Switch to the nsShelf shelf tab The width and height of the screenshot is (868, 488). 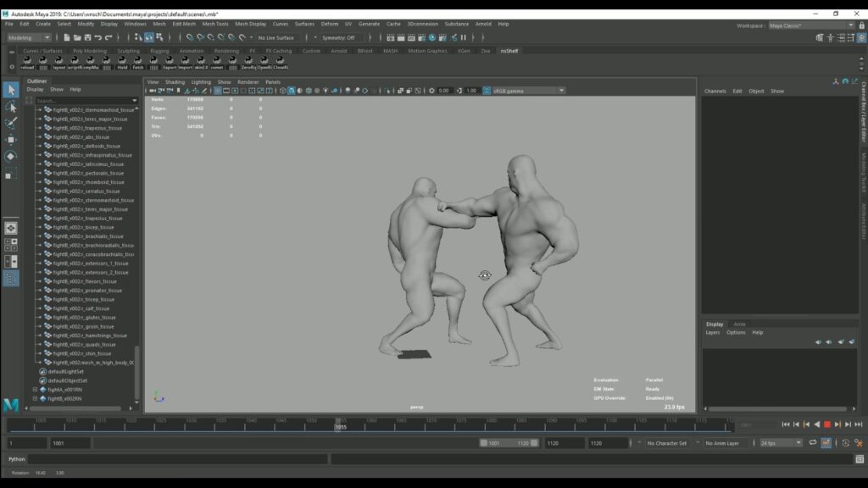[x=509, y=51]
